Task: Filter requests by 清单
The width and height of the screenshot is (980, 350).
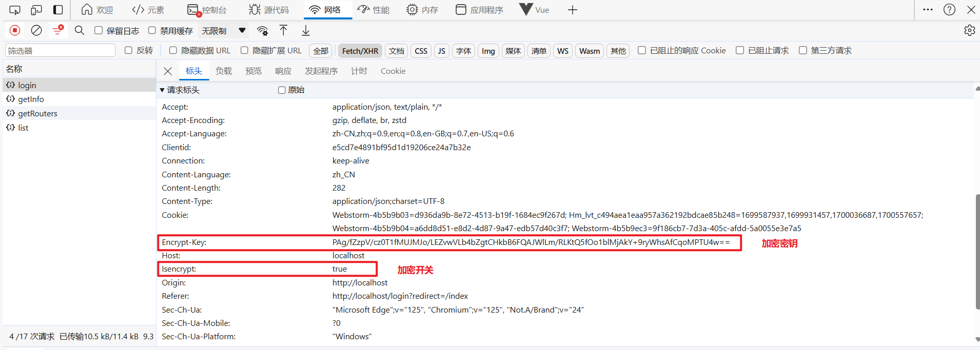Action: point(539,51)
